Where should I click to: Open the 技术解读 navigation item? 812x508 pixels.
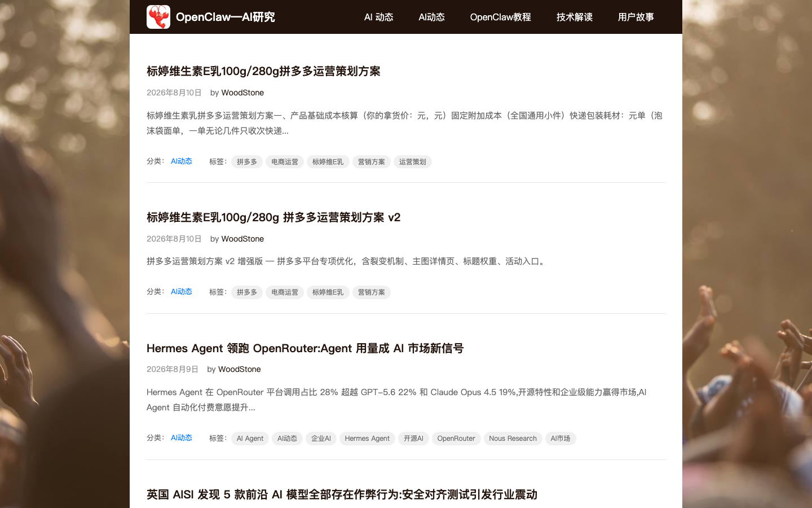pos(575,17)
